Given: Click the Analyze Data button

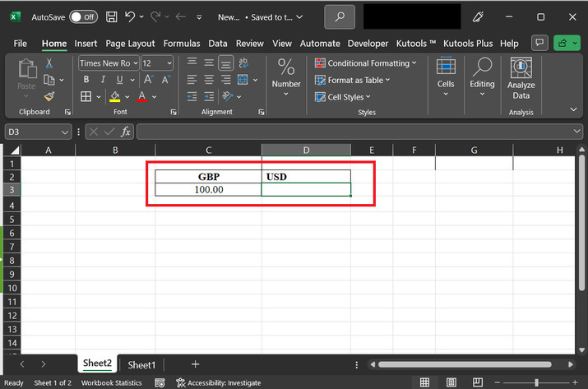Looking at the screenshot, I should [x=521, y=79].
